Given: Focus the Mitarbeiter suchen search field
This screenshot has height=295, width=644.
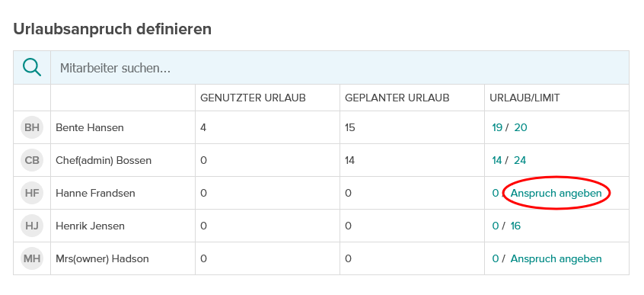Looking at the screenshot, I should 340,68.
